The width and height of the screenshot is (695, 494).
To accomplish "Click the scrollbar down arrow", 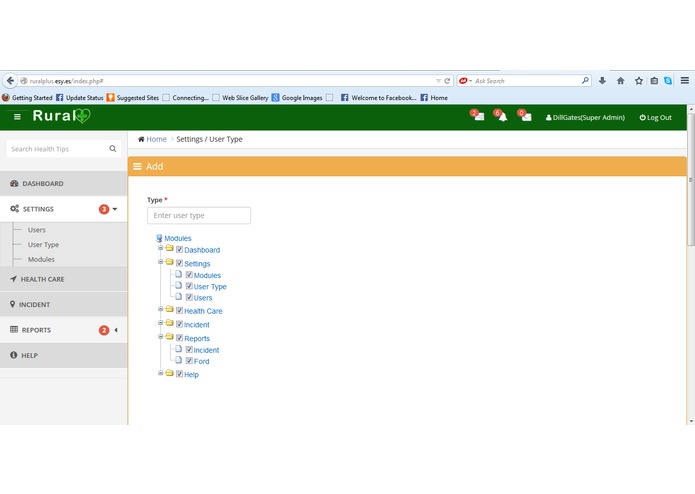I will [691, 421].
